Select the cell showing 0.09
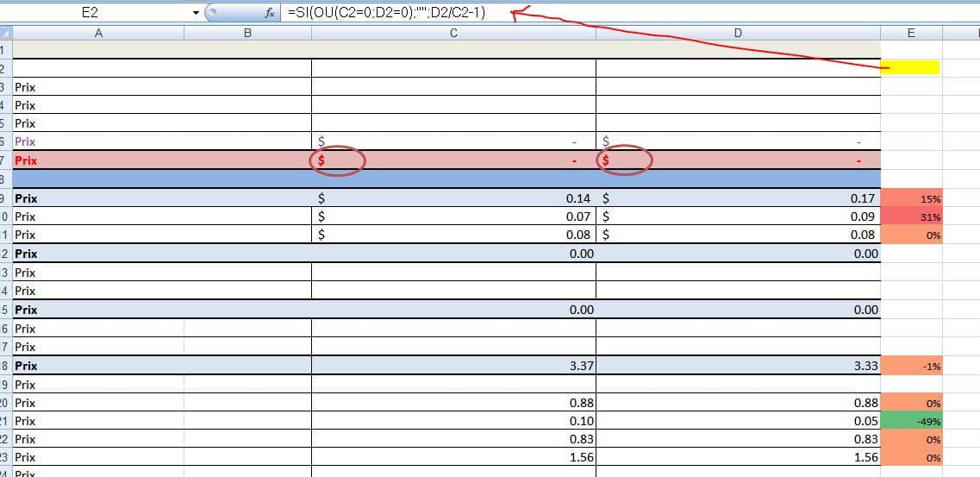980x477 pixels. (x=738, y=217)
